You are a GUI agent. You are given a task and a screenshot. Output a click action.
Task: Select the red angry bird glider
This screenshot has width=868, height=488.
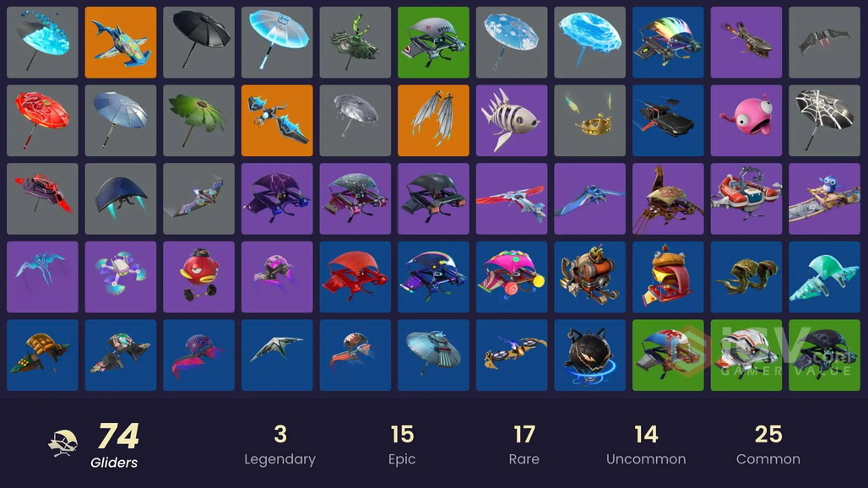pos(198,277)
